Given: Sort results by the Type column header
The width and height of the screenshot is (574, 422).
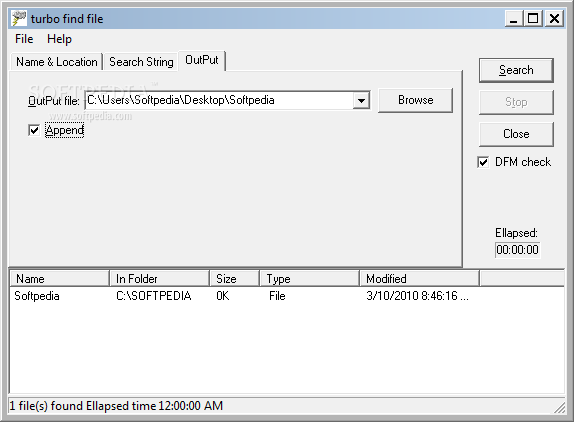Looking at the screenshot, I should tap(309, 279).
